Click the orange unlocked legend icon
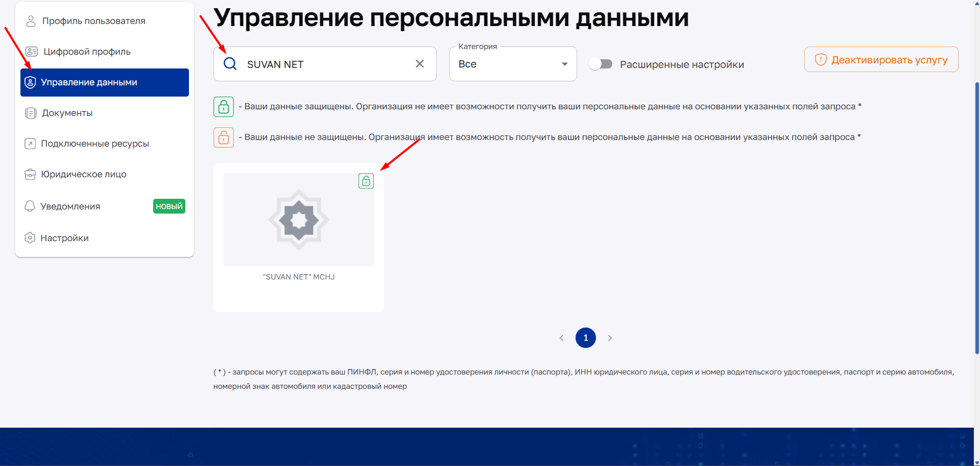 pyautogui.click(x=224, y=137)
